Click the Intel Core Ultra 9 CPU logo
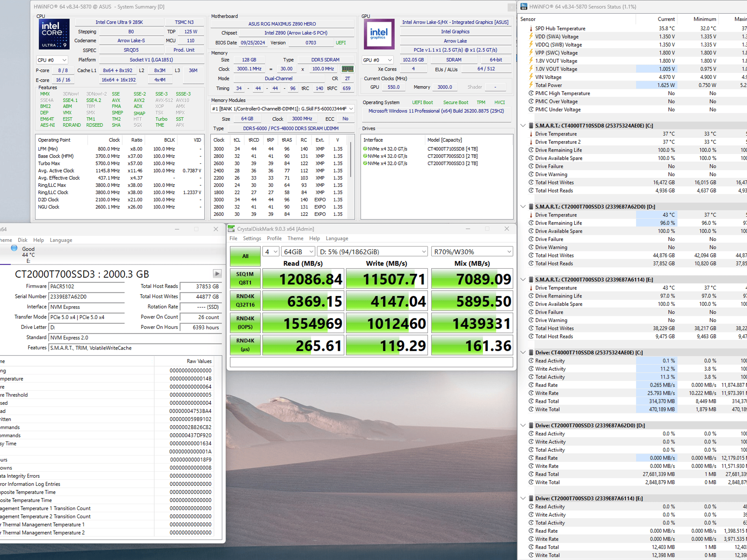 pyautogui.click(x=54, y=34)
